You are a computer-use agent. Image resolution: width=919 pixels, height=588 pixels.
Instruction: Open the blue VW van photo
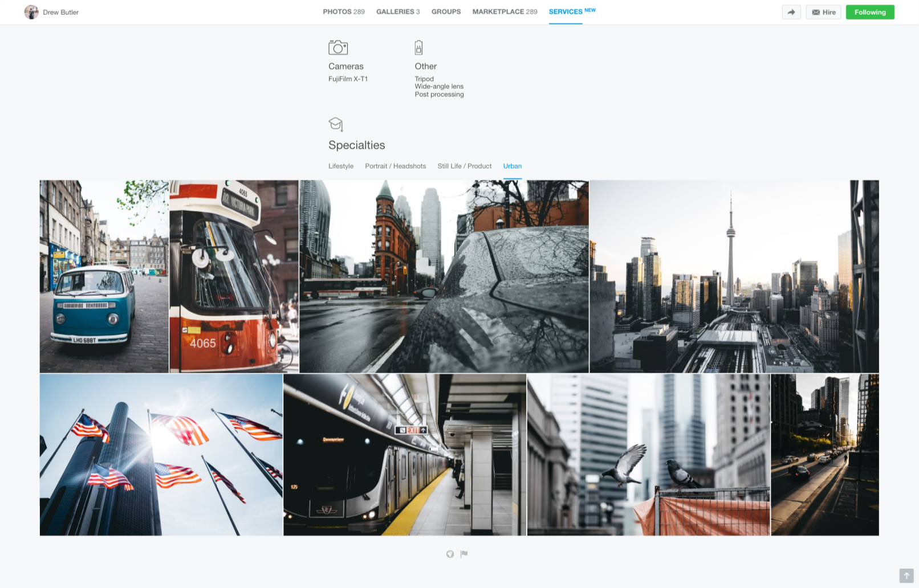click(x=104, y=276)
